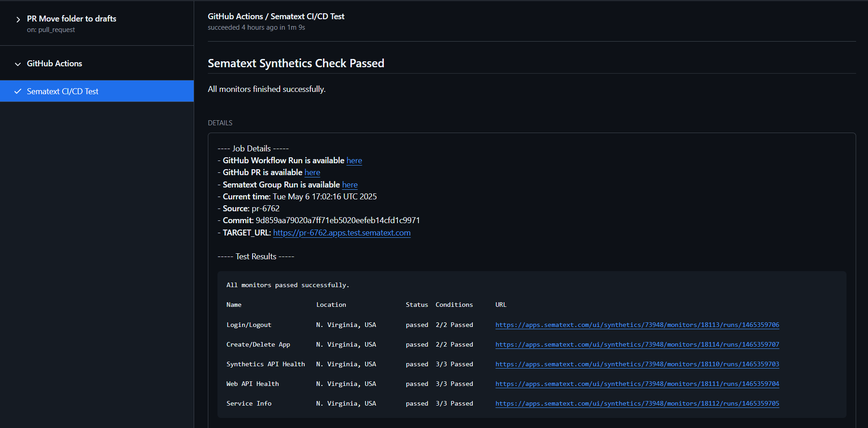Click 'succeeded 4 hours ago in 1m 9s' text
This screenshot has height=428, width=868.
click(256, 27)
